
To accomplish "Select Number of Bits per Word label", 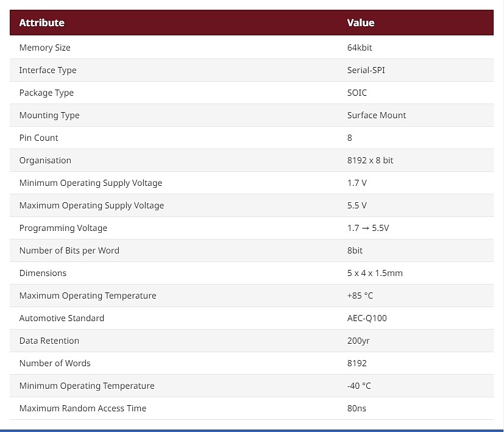I will pyautogui.click(x=69, y=250).
